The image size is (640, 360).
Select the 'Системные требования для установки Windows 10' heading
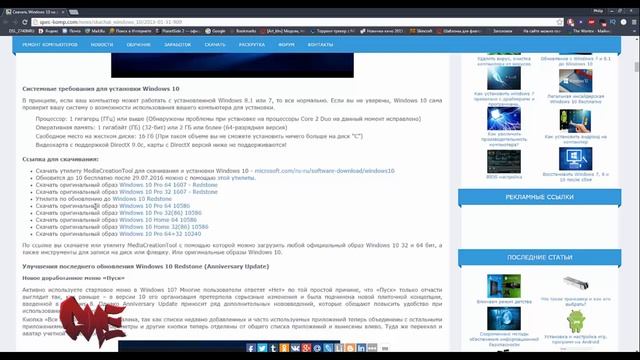[101, 89]
